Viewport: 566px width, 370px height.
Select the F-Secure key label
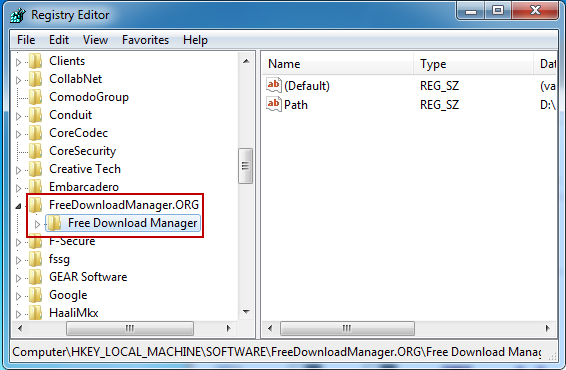[x=72, y=241]
